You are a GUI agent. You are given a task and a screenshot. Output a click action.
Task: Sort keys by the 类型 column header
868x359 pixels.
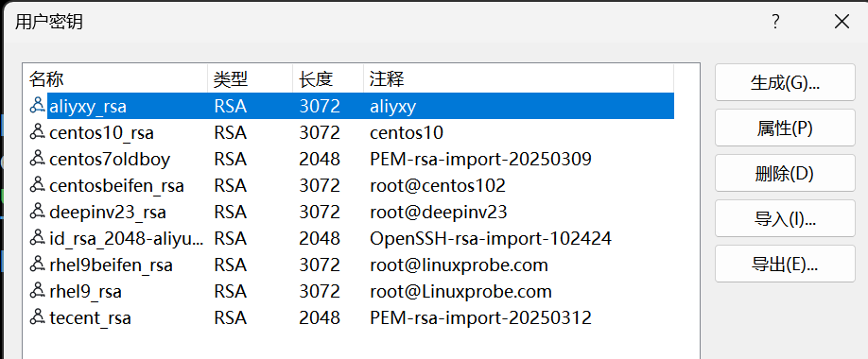click(251, 79)
